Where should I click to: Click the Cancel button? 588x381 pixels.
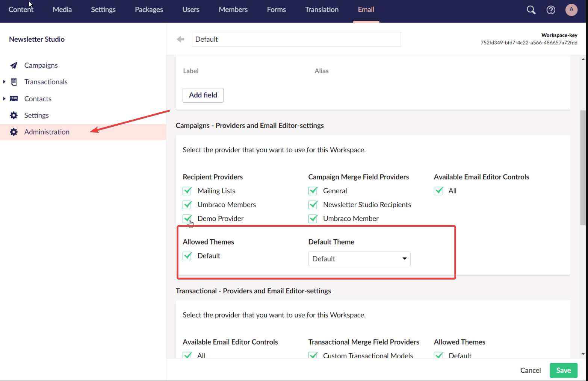click(531, 370)
